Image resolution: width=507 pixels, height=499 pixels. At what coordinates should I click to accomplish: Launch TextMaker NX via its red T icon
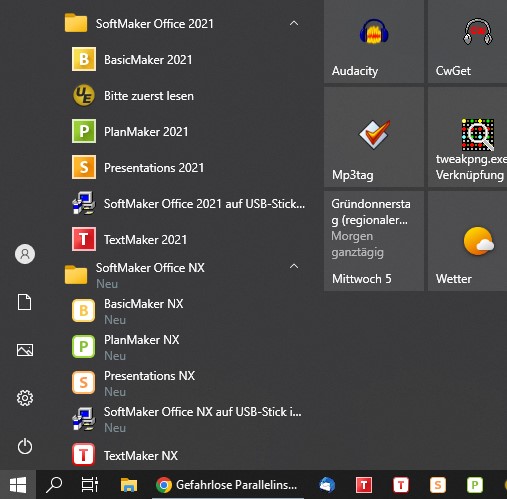click(x=84, y=455)
